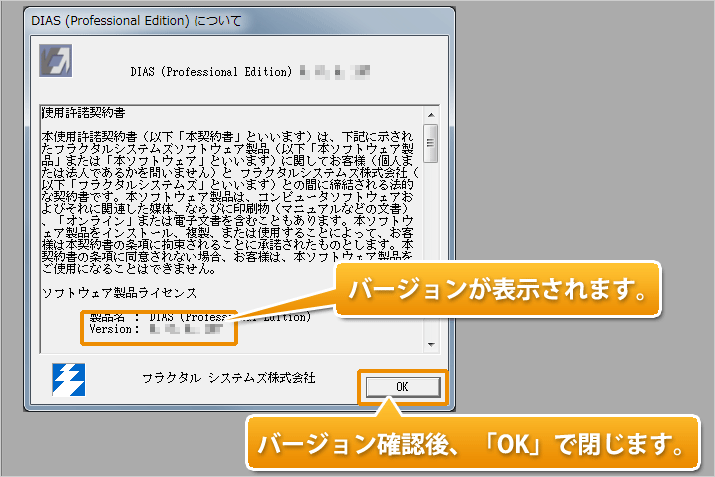Image resolution: width=715 pixels, height=477 pixels.
Task: Click the バージョン確認後 OK callout
Action: 472,441
